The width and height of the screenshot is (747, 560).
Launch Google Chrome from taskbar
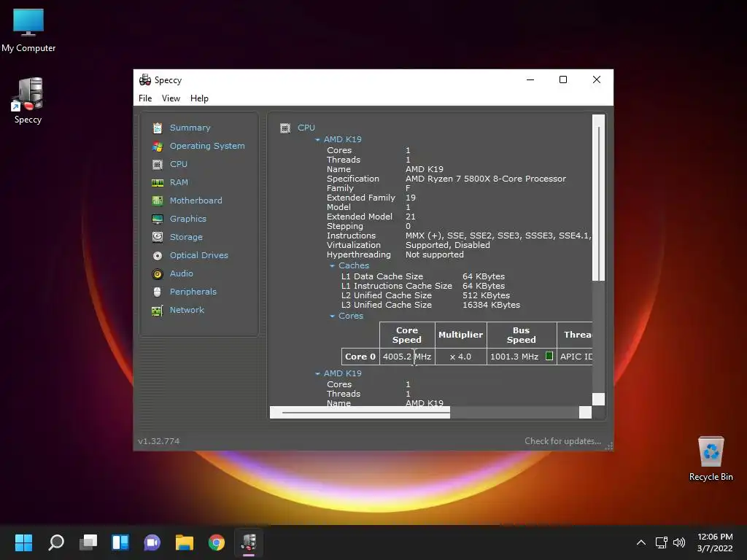[216, 542]
